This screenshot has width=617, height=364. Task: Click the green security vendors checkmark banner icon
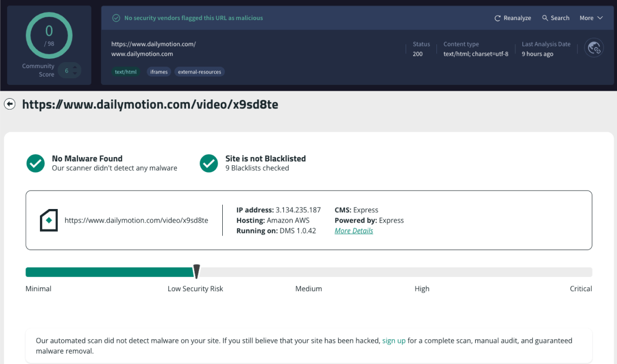coord(116,17)
